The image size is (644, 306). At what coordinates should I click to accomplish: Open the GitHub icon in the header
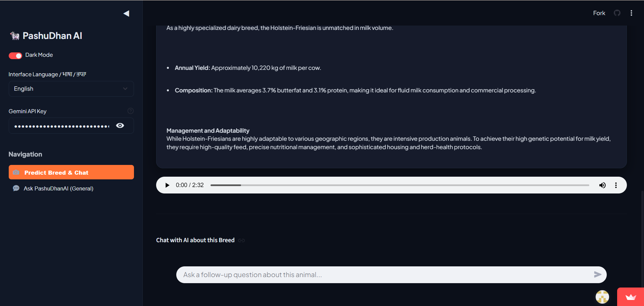pyautogui.click(x=617, y=13)
